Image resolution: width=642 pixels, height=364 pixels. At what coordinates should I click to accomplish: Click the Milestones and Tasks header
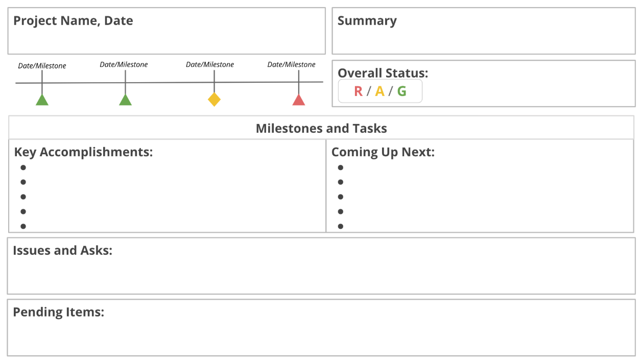click(x=321, y=128)
